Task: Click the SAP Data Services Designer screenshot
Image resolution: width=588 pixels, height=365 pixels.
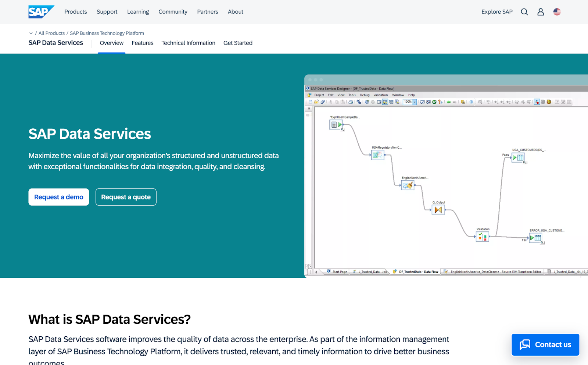Action: pos(446,176)
